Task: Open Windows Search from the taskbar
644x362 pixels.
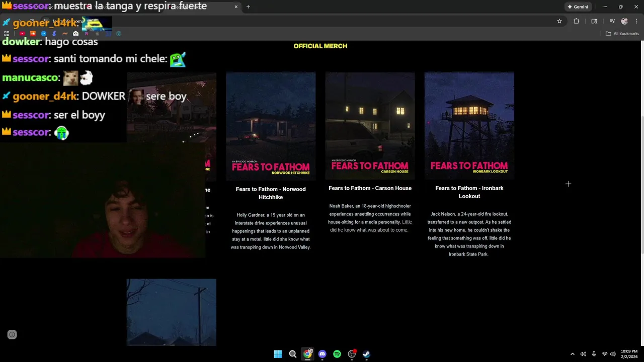Action: tap(292, 354)
